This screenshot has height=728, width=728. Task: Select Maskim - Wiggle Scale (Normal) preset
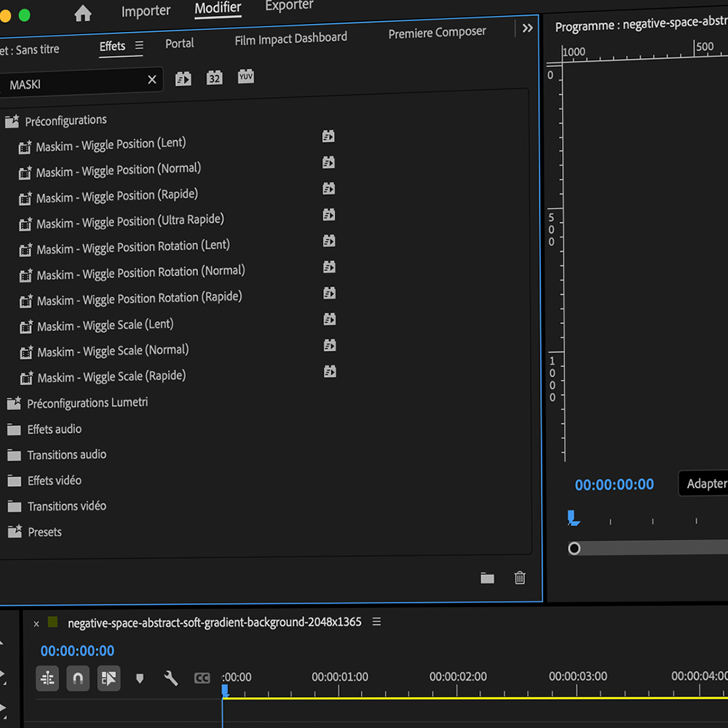coord(113,351)
